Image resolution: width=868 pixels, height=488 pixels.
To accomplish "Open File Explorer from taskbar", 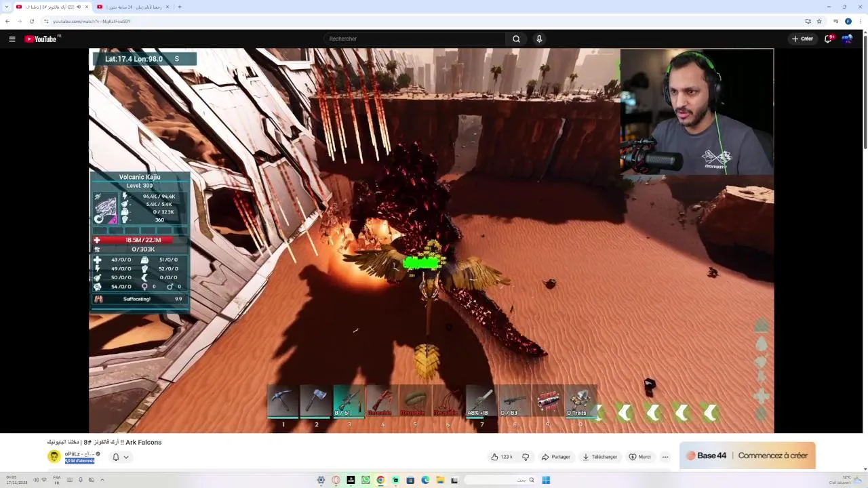I will (x=440, y=480).
